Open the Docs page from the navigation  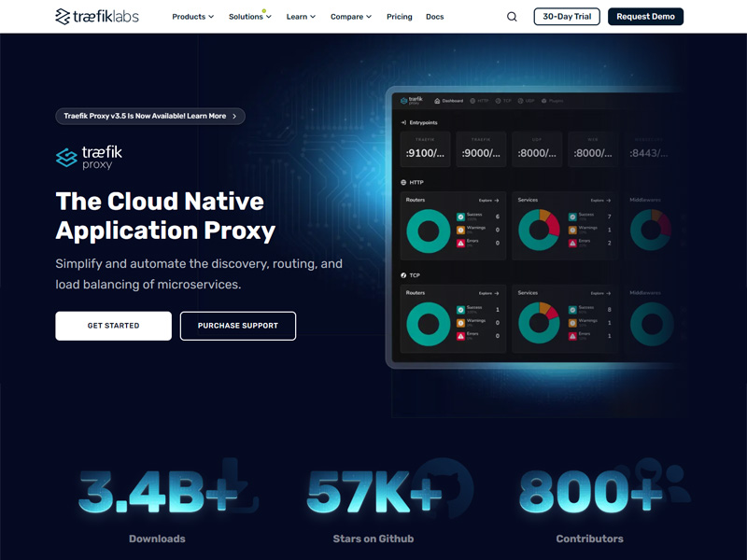[x=434, y=16]
